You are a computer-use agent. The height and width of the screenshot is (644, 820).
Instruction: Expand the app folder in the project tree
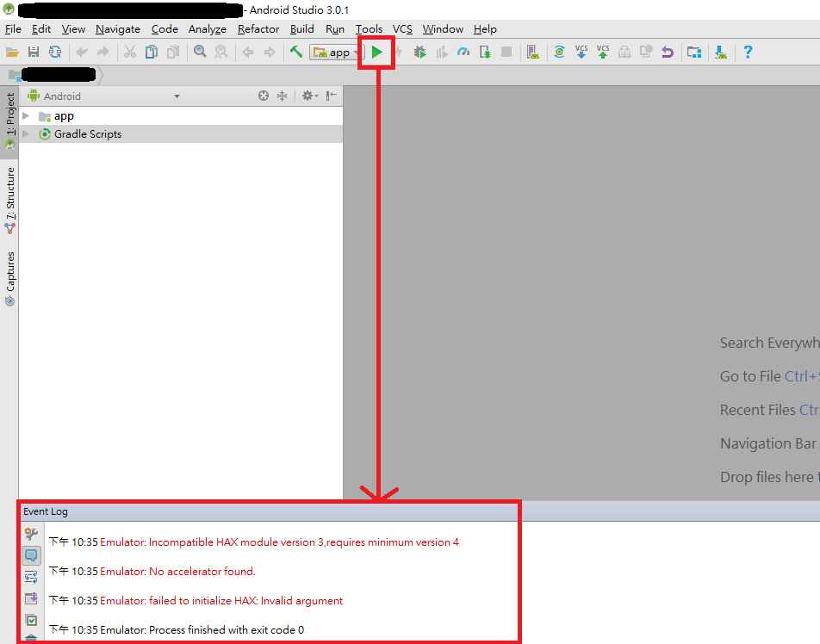[x=25, y=115]
